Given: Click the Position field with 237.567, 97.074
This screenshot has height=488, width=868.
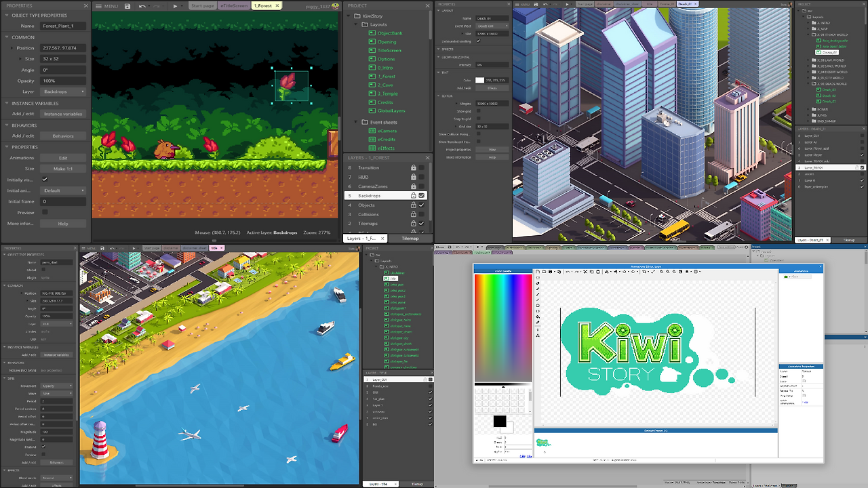Looking at the screenshot, I should [x=63, y=48].
